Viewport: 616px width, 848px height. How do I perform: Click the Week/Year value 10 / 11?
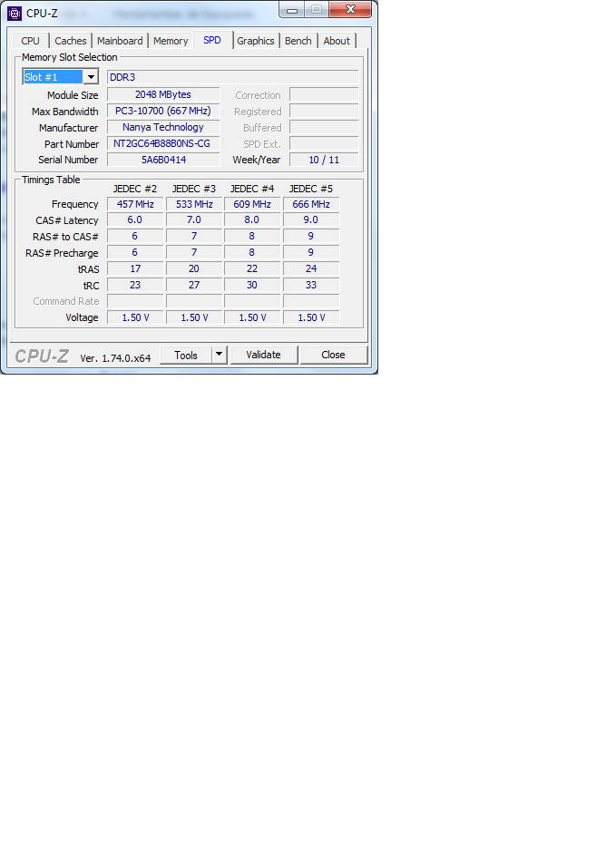(x=324, y=160)
